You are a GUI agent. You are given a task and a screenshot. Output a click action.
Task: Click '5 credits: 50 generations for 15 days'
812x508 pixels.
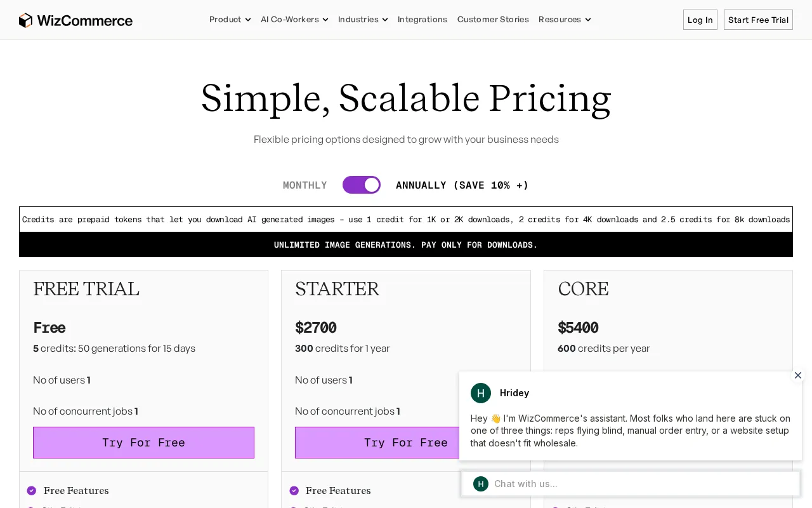[x=114, y=349]
